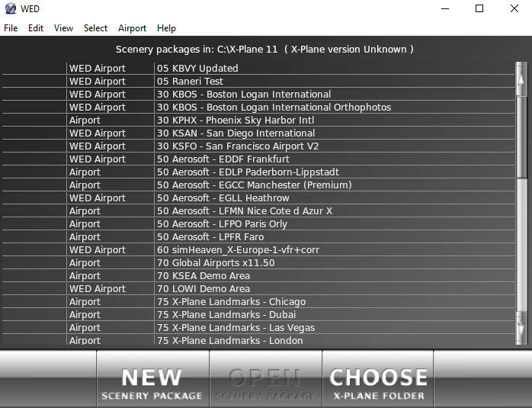
Task: Click the Choose X-Plane Folder button
Action: (378, 379)
